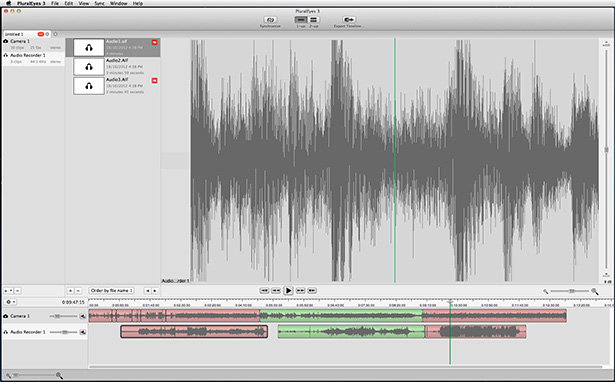Image resolution: width=615 pixels, height=382 pixels.
Task: Click the Play button
Action: 288,291
